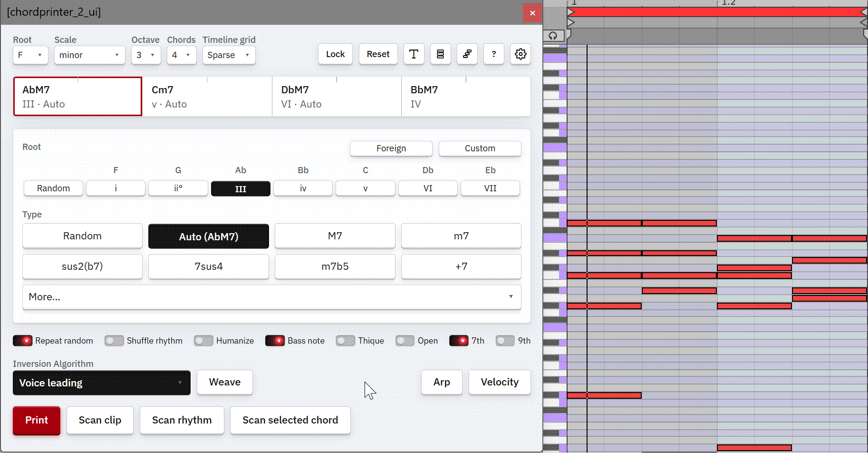Toggle 7th switch
This screenshot has height=453, width=868.
point(459,341)
